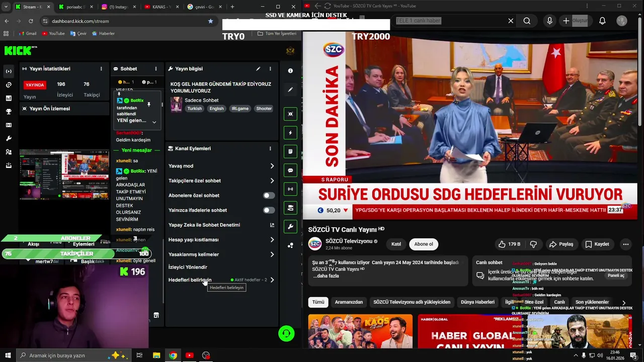The height and width of the screenshot is (362, 644).
Task: Toggle the channel actions widget icon in right toolbar
Action: pos(290,208)
